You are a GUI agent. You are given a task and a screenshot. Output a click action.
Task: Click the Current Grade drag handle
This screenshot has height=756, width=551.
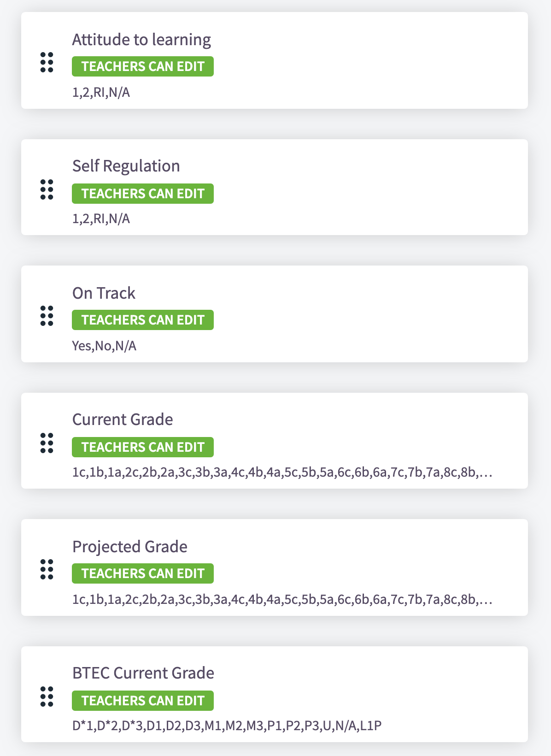pyautogui.click(x=47, y=443)
